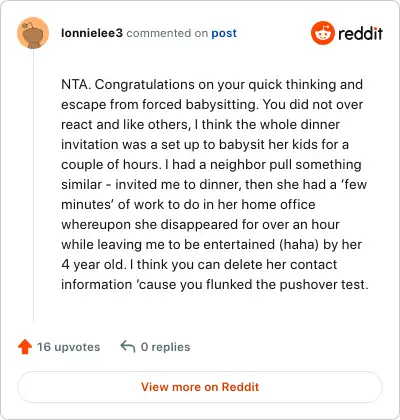
Task: Click the "4 year old" text
Action: [x=94, y=265]
